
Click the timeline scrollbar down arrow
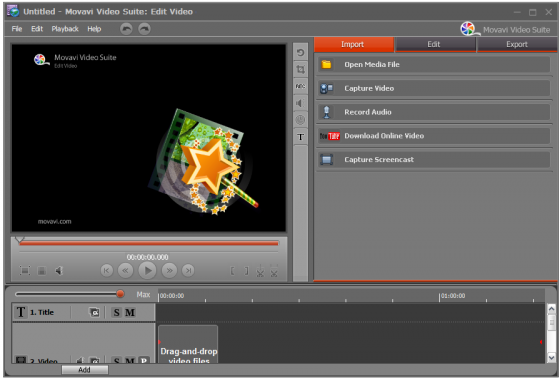click(551, 357)
